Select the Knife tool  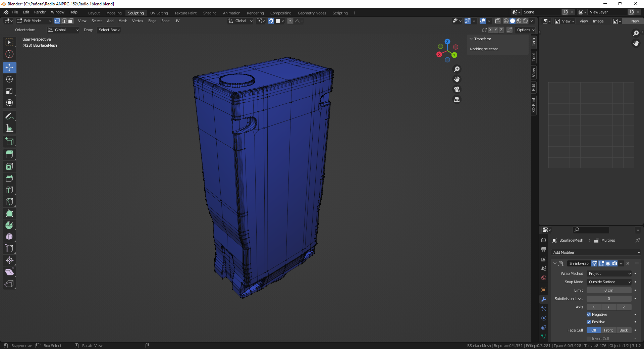click(x=9, y=202)
